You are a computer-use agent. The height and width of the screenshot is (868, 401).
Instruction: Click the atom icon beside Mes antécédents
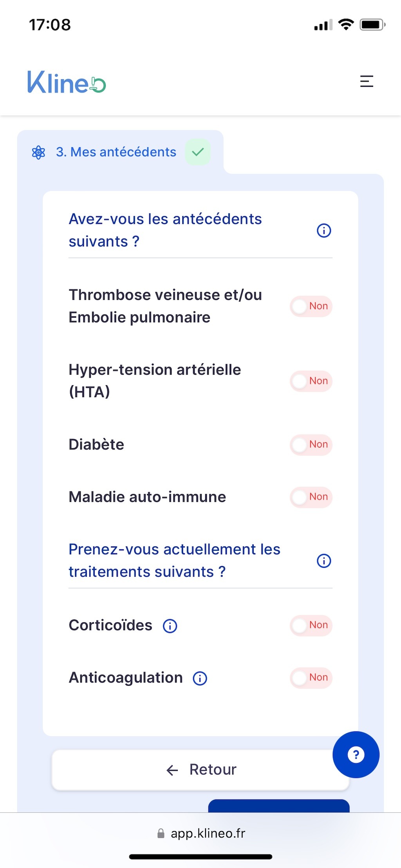coord(38,152)
